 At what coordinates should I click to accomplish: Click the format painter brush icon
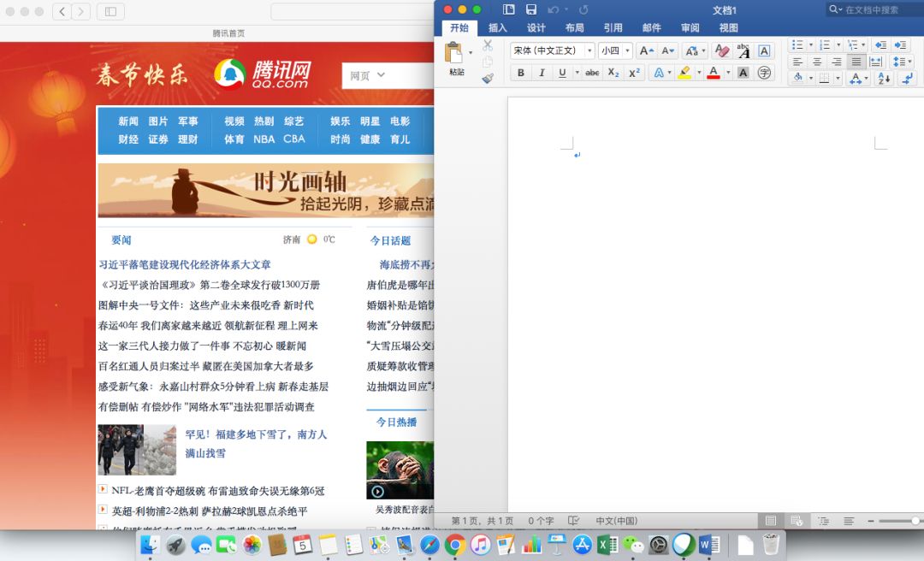coord(488,78)
